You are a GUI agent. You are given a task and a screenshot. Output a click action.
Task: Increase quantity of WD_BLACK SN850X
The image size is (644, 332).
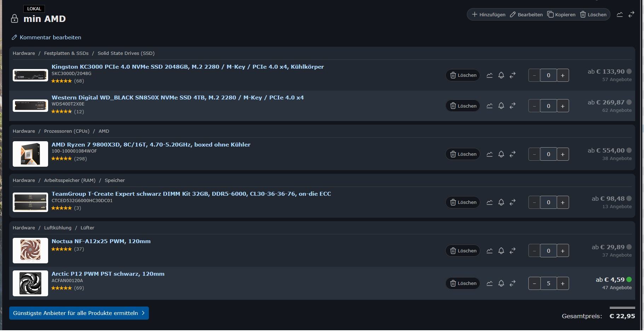pos(563,106)
